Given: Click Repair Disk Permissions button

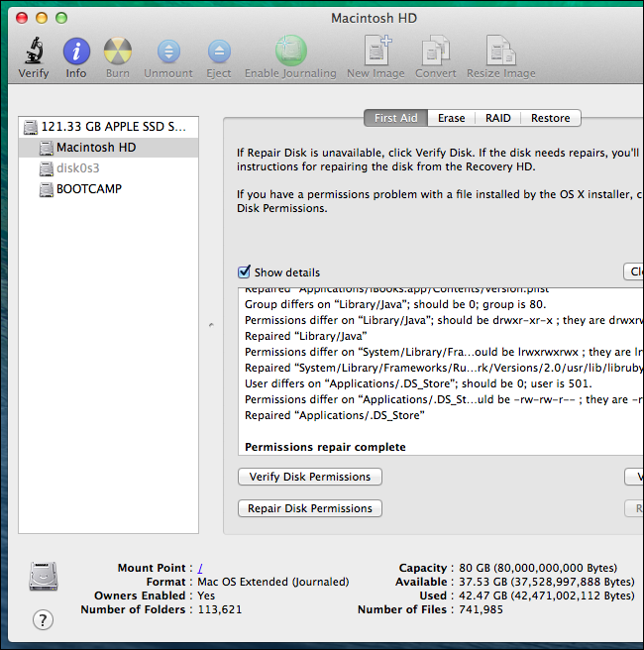Looking at the screenshot, I should pos(310,508).
